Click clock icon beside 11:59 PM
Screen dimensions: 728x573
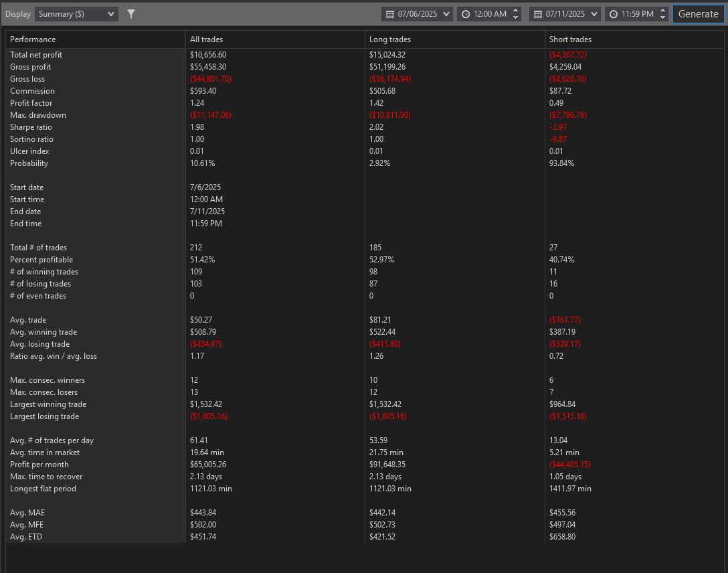[614, 15]
